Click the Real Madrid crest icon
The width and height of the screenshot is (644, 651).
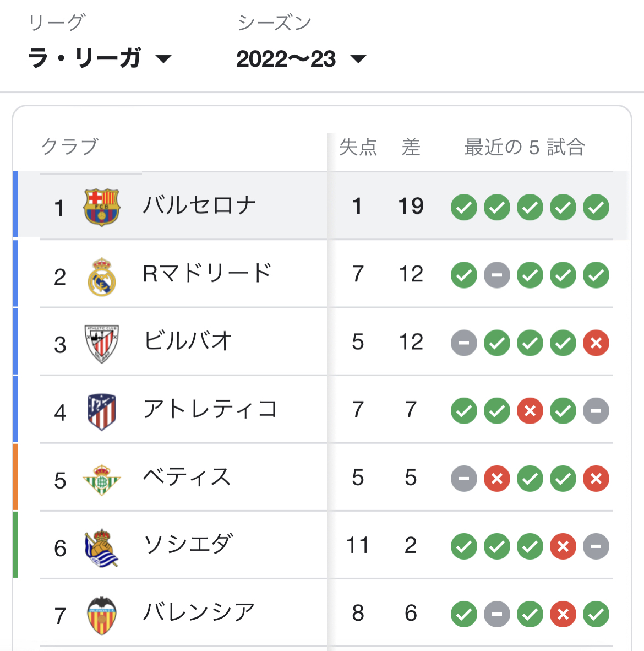click(101, 275)
